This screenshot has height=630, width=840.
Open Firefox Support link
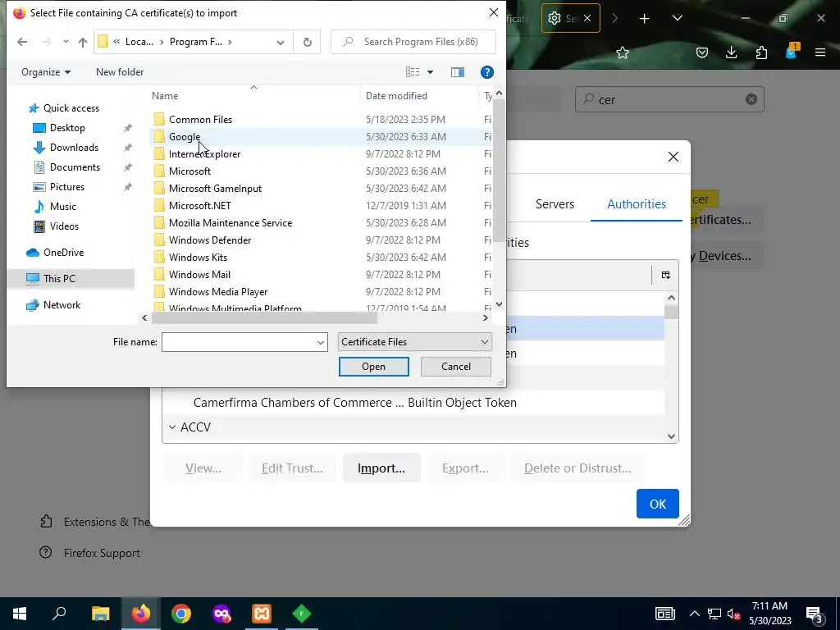(x=102, y=554)
